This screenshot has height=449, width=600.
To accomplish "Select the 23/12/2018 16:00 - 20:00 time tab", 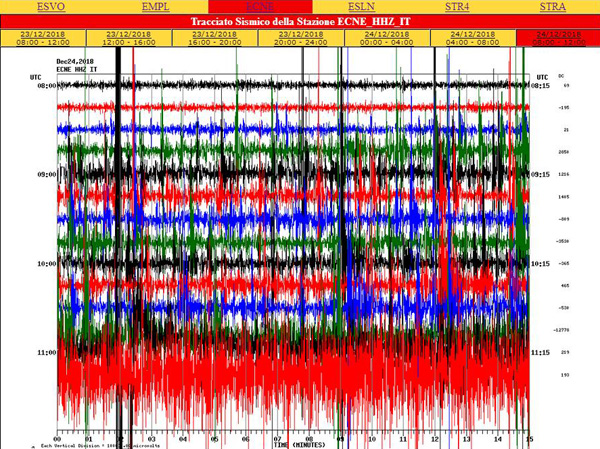I will point(213,38).
